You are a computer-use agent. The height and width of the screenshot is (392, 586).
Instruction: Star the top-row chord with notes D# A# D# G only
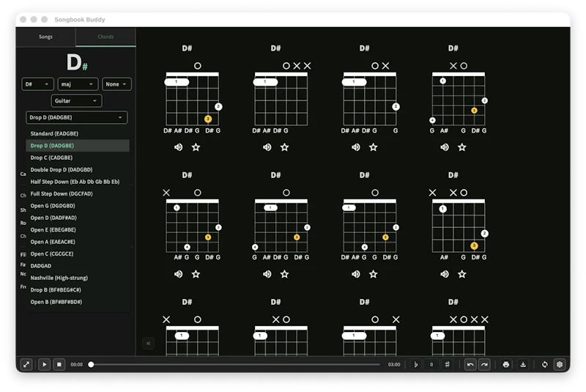(284, 147)
